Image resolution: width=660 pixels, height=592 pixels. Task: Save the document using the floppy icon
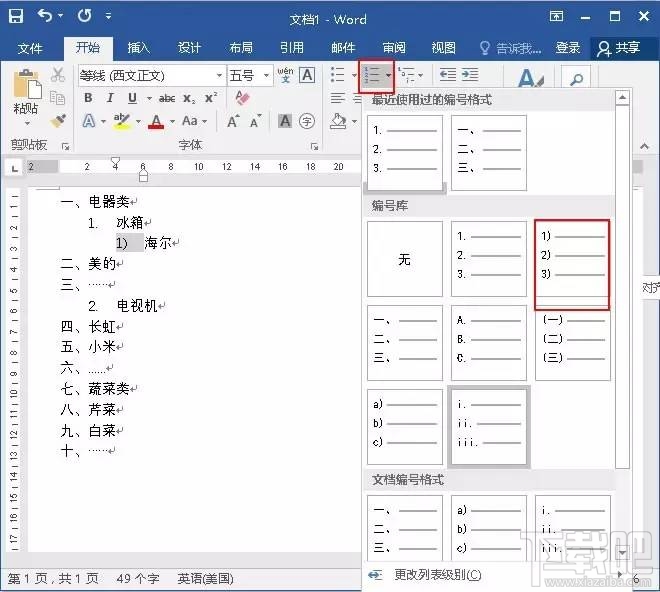pyautogui.click(x=16, y=16)
